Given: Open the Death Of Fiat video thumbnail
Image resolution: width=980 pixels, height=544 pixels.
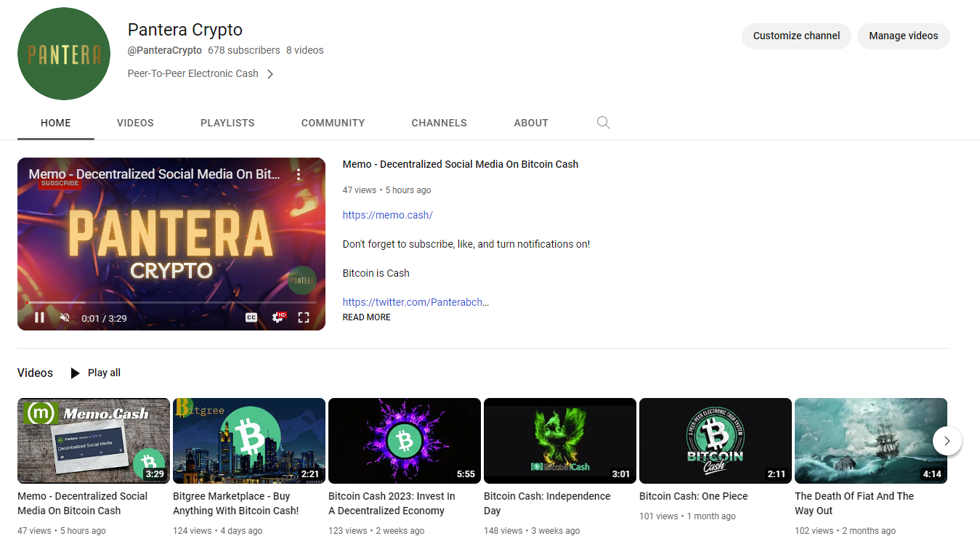Looking at the screenshot, I should tap(871, 441).
